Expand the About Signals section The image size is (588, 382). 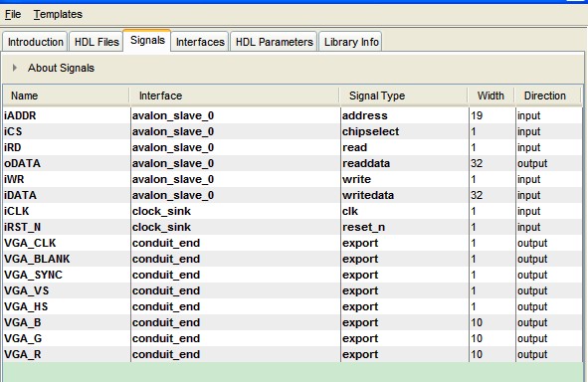pyautogui.click(x=15, y=68)
